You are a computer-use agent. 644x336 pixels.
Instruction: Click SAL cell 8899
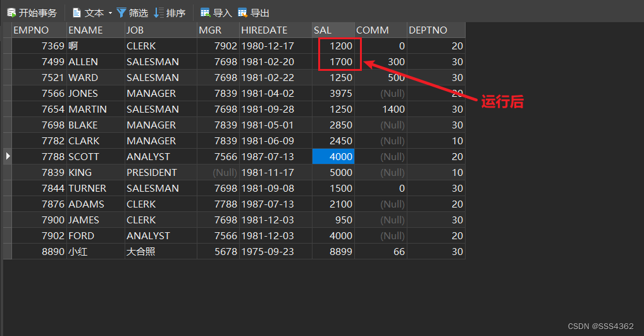333,251
